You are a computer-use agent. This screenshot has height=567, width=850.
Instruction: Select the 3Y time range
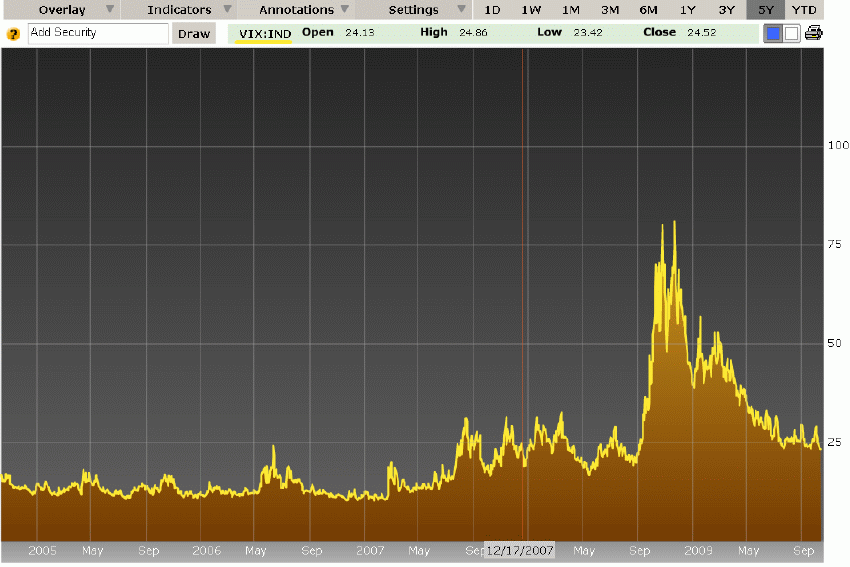tap(727, 10)
